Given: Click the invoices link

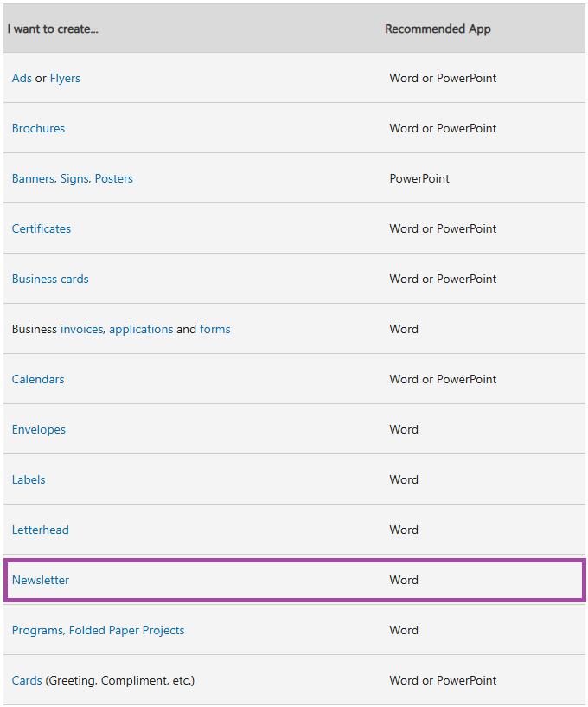Looking at the screenshot, I should pos(82,329).
